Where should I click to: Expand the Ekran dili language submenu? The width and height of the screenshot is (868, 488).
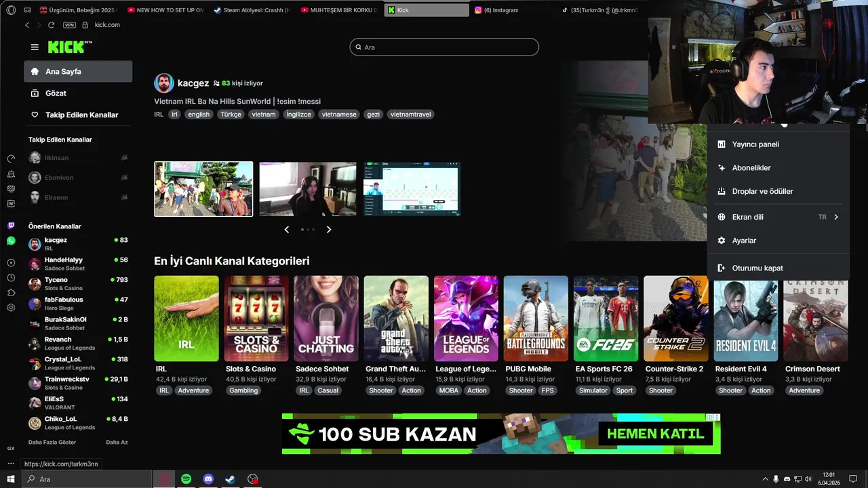pyautogui.click(x=778, y=217)
